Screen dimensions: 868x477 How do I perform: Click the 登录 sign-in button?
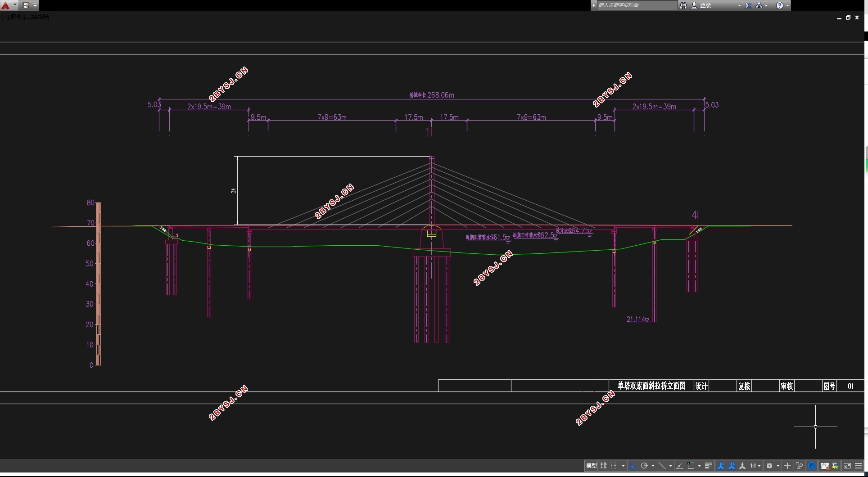pyautogui.click(x=705, y=5)
